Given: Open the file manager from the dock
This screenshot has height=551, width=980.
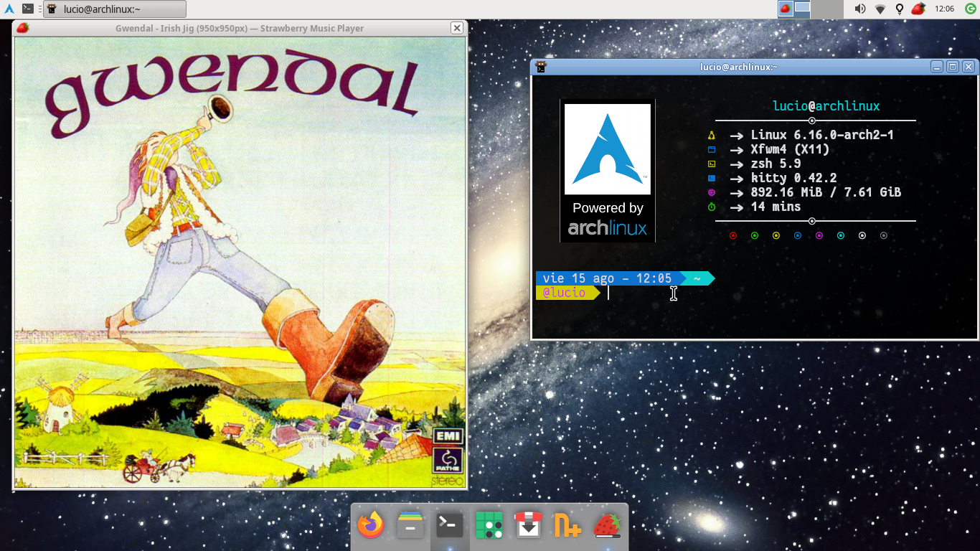Looking at the screenshot, I should click(x=410, y=525).
